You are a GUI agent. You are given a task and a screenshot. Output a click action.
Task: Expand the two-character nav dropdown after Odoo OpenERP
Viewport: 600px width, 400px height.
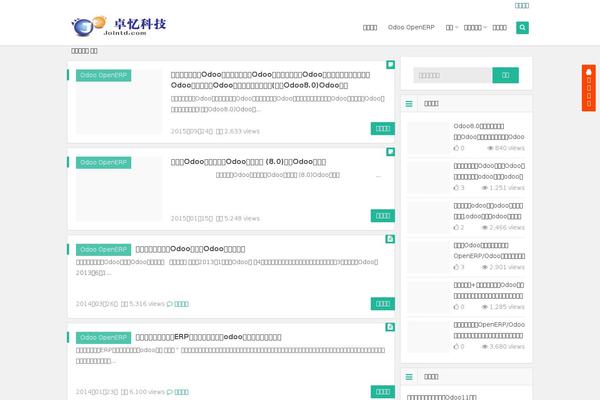point(452,28)
